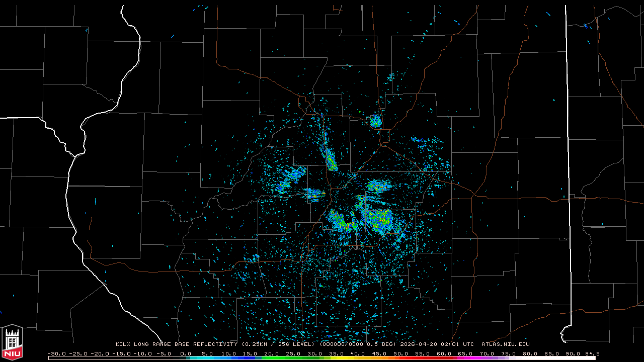Click the echo cluster west of radar
Screen dimensions: 644x362
291,179
